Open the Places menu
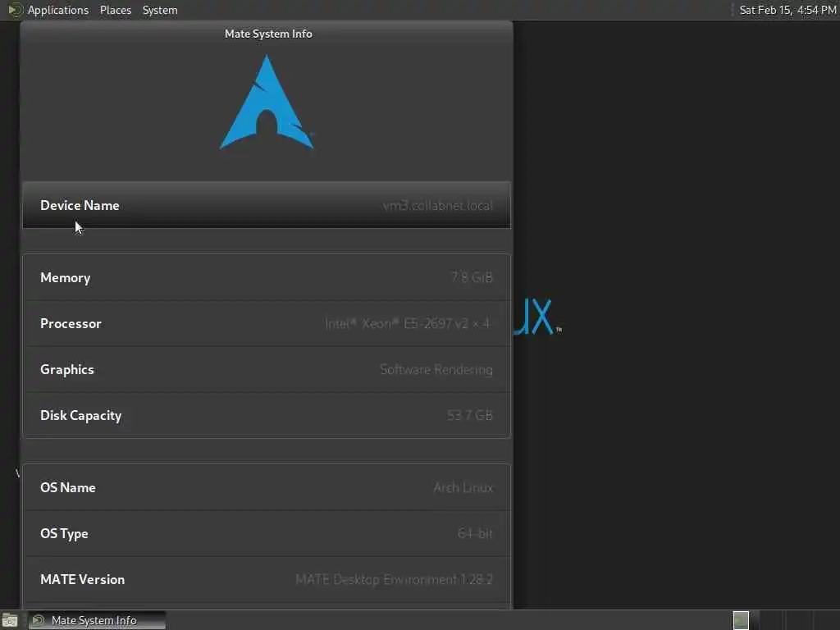 click(x=115, y=10)
